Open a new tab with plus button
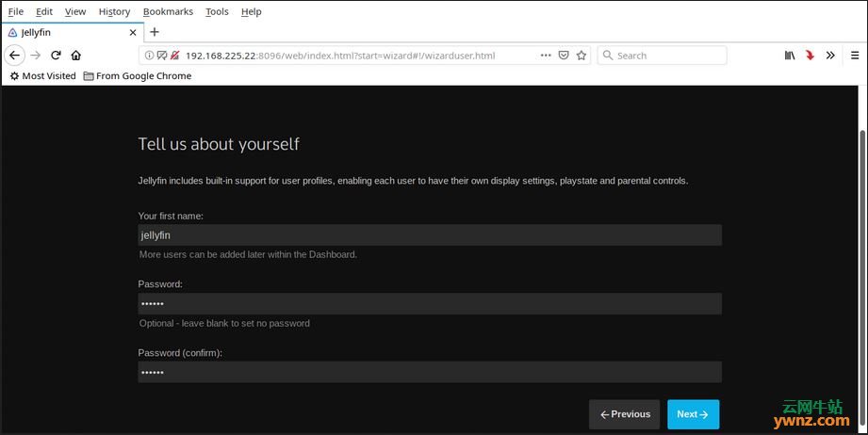868x435 pixels. pyautogui.click(x=155, y=32)
